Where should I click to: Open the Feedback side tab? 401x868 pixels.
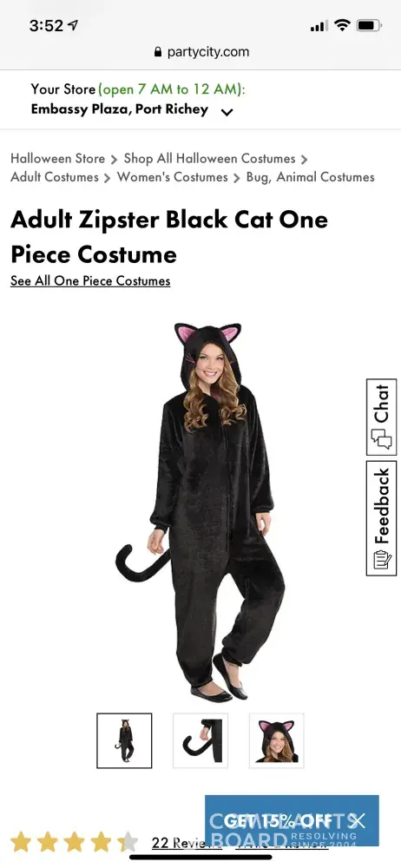(x=382, y=518)
